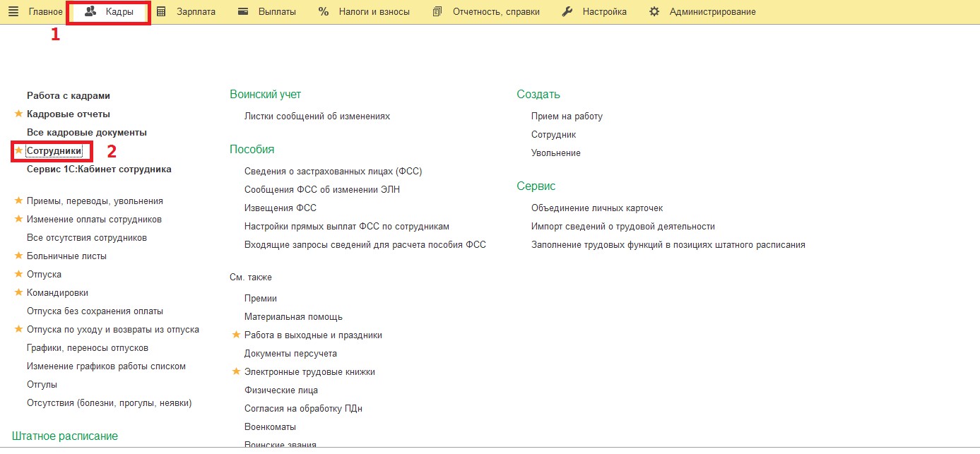Open Листки сообщений об изменениях
Image resolution: width=980 pixels, height=454 pixels.
tap(317, 116)
